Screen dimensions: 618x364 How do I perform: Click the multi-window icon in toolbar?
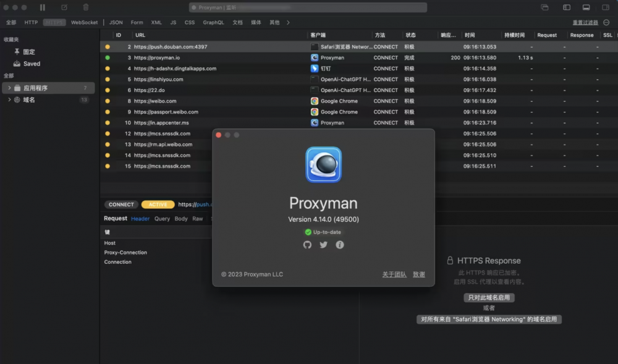544,7
